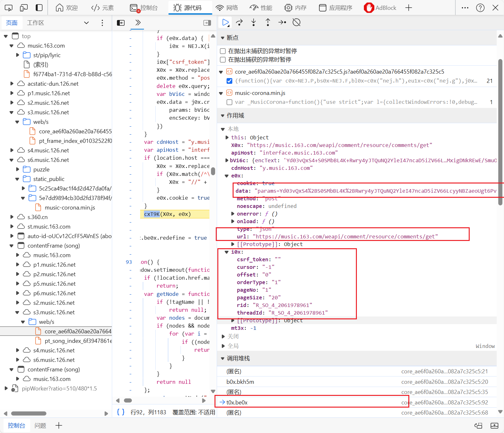Hide the debugger sidebar pane
The height and width of the screenshot is (433, 504).
(x=207, y=23)
